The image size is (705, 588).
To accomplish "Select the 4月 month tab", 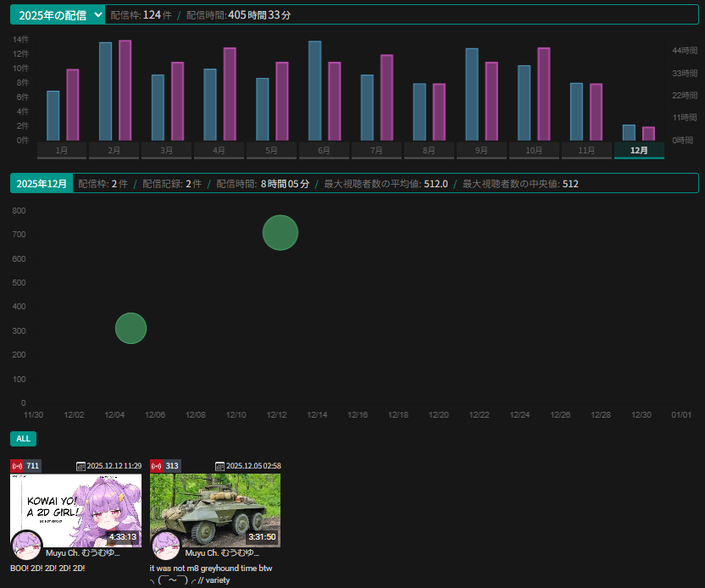I will [x=219, y=150].
